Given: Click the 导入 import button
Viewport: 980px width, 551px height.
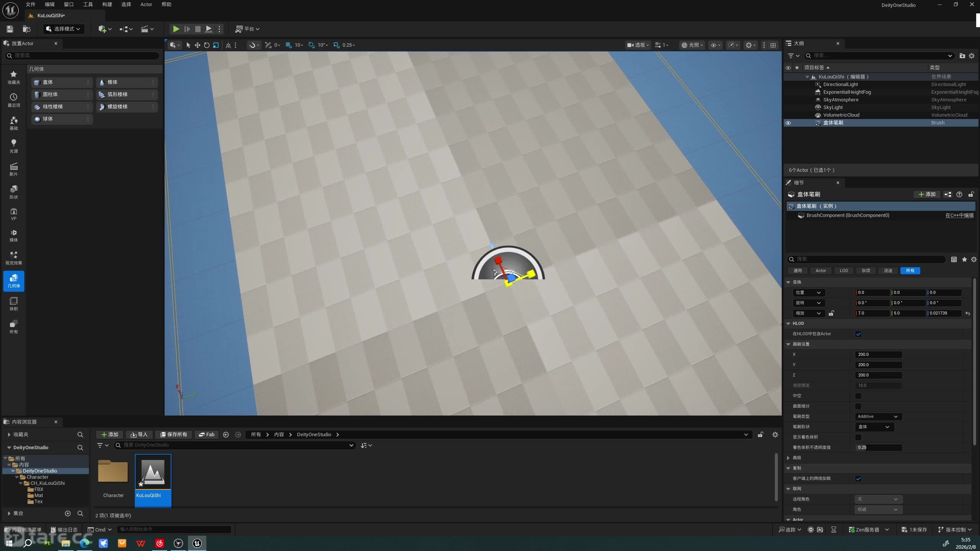Looking at the screenshot, I should tap(139, 435).
